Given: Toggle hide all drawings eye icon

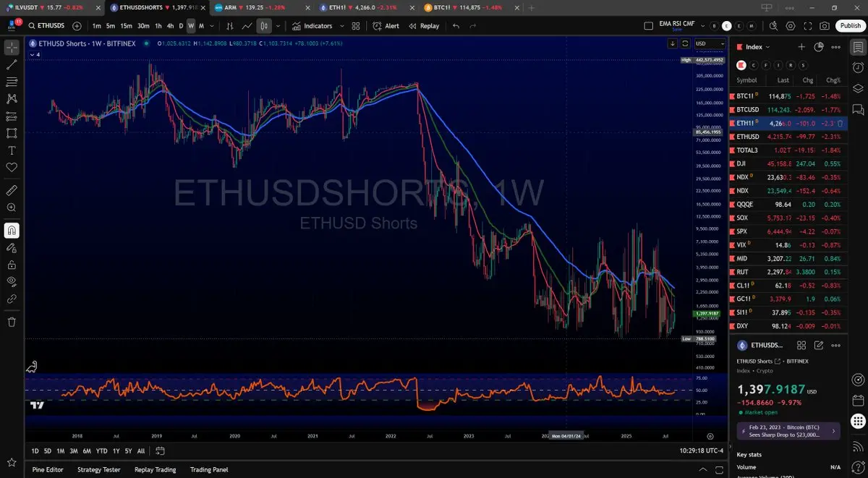Looking at the screenshot, I should 12,281.
